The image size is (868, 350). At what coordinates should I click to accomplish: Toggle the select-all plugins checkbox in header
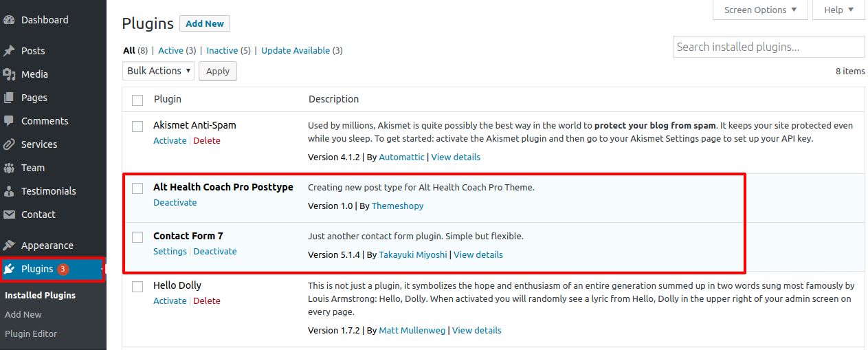137,100
